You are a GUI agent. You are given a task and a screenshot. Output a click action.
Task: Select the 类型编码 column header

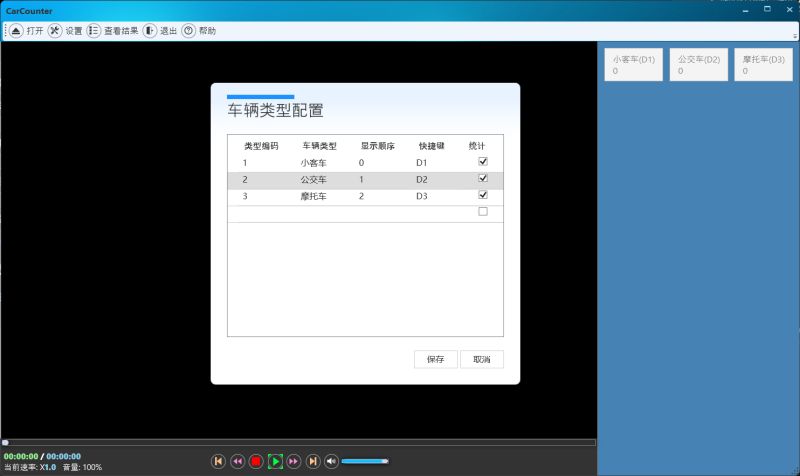click(261, 146)
